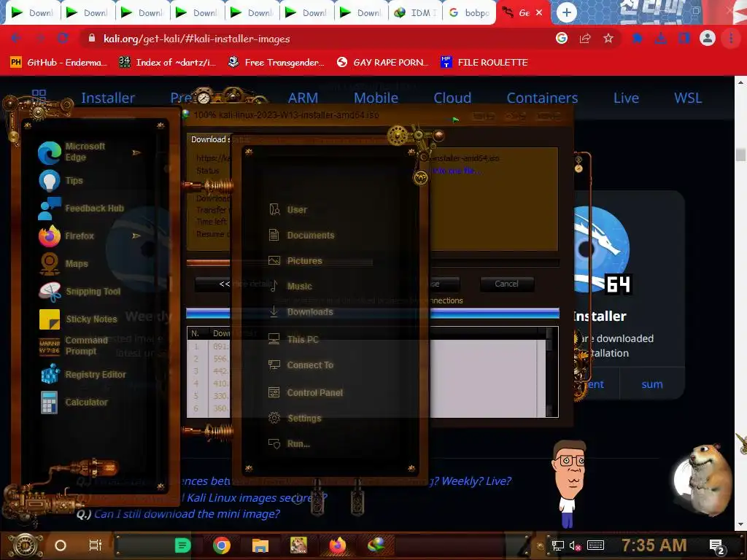The height and width of the screenshot is (560, 747).
Task: Switch to Chrome in the taskbar
Action: pyautogui.click(x=222, y=545)
